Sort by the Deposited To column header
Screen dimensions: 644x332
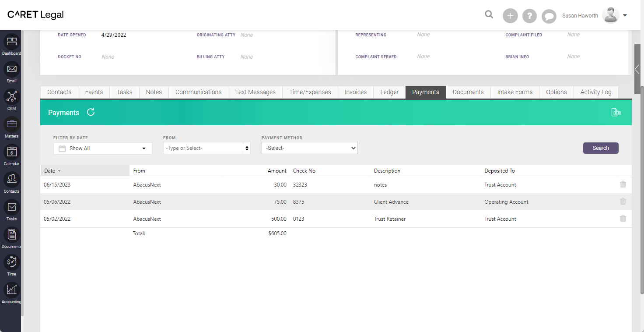[x=500, y=171]
